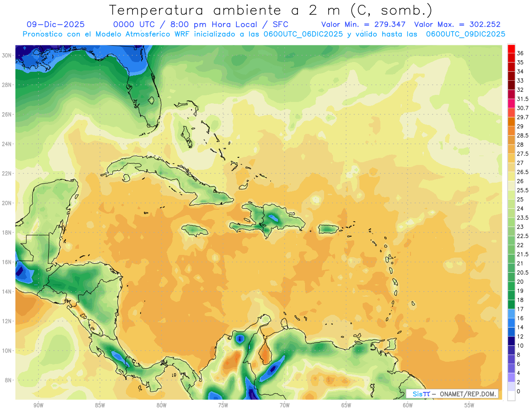Click longitude label '55W'
Image resolution: width=532 pixels, height=411 pixels.
click(x=469, y=406)
